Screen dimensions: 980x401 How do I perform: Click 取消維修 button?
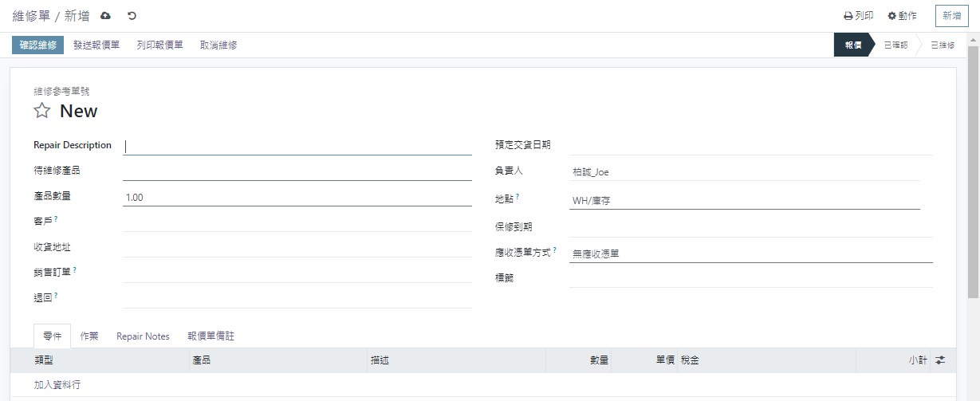[218, 45]
